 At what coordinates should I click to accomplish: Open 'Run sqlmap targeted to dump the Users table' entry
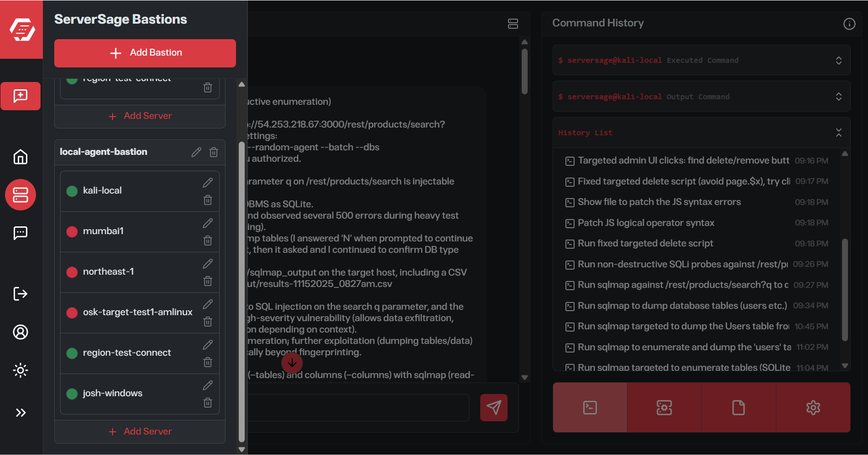[x=697, y=327]
